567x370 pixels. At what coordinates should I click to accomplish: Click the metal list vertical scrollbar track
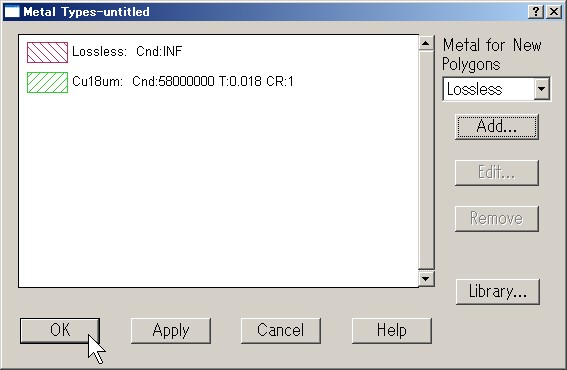[426, 161]
